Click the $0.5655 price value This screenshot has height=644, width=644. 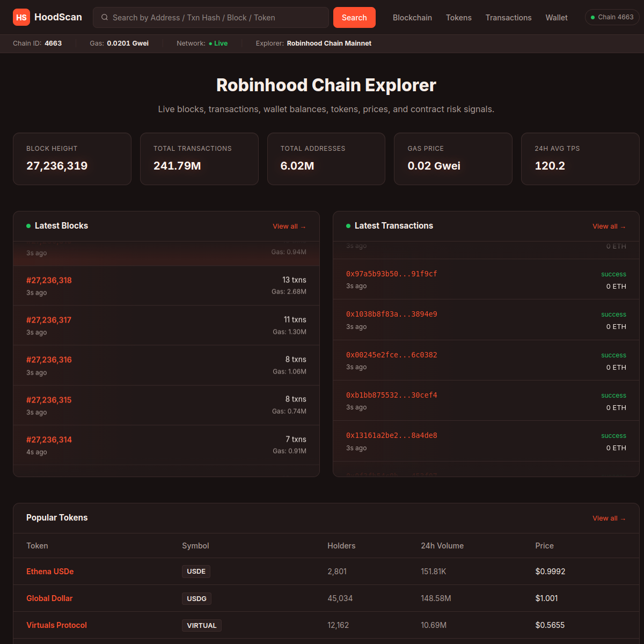pyautogui.click(x=550, y=625)
